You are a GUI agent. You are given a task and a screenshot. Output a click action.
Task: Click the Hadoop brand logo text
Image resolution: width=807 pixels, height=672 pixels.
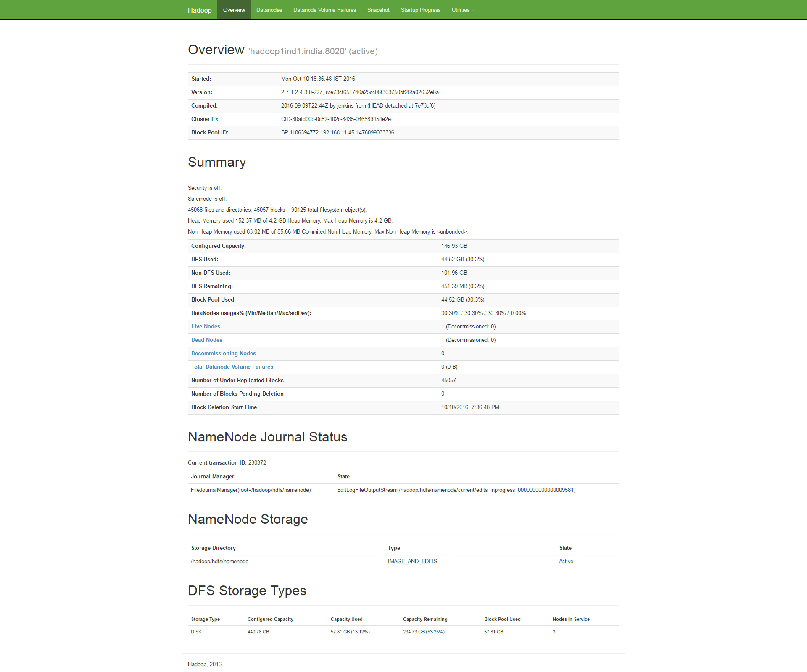coord(200,10)
